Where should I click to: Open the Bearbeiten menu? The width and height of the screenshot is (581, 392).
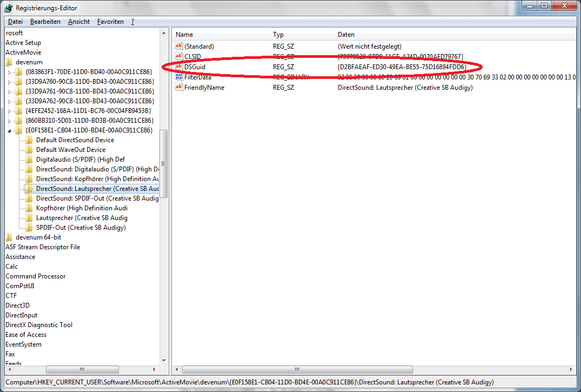point(45,22)
